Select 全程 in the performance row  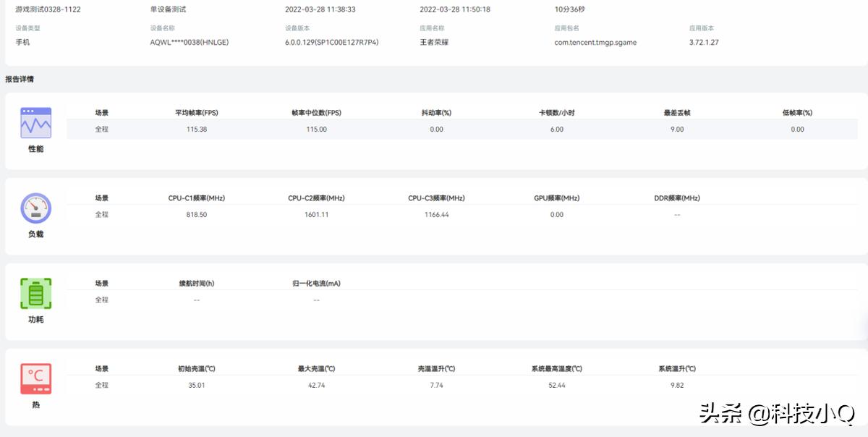(x=101, y=129)
